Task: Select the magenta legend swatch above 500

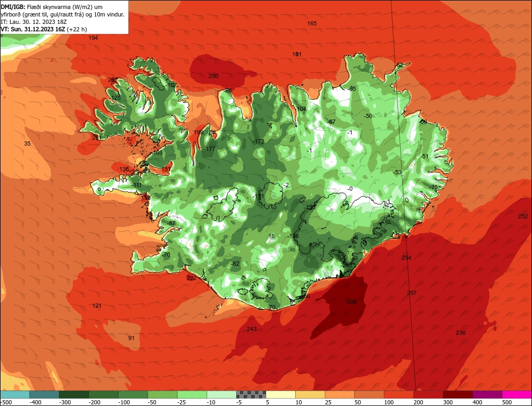Action: coord(517,394)
